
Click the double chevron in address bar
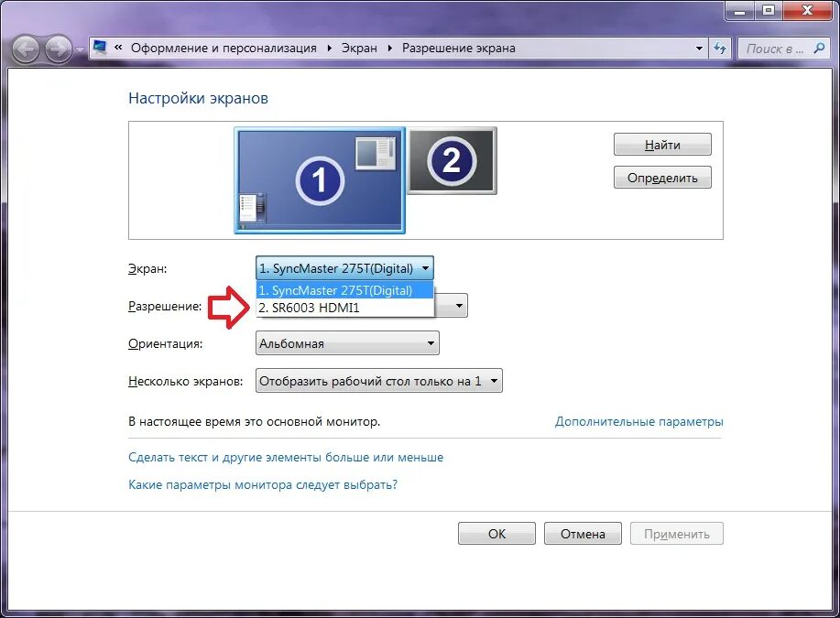pos(118,48)
